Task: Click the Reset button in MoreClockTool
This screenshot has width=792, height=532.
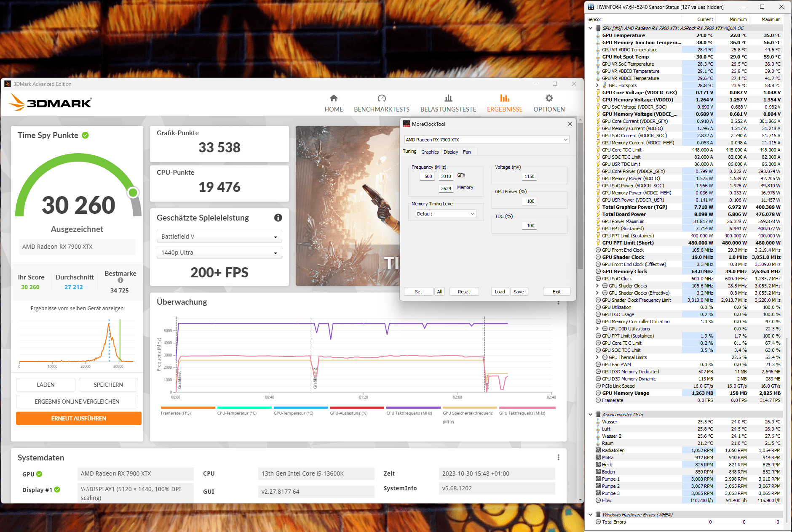Action: point(464,292)
